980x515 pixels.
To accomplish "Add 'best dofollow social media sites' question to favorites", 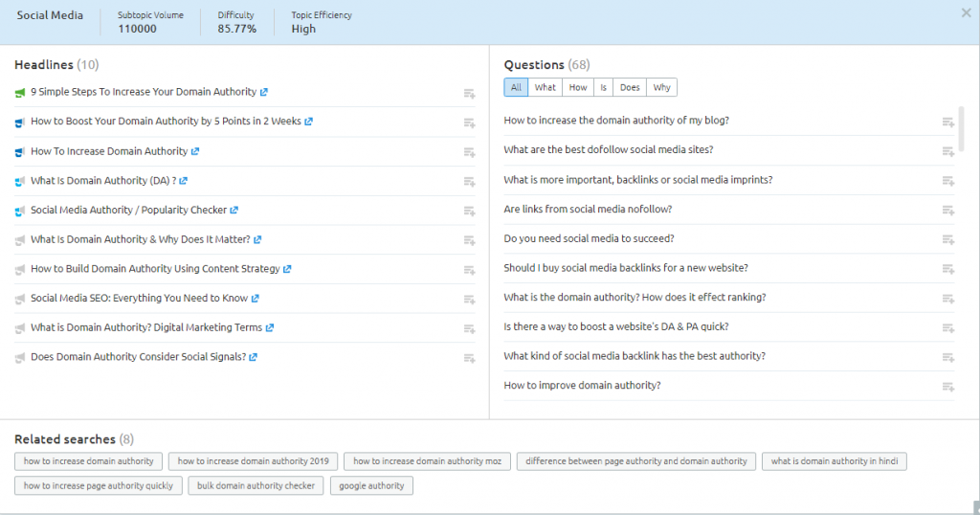I will click(948, 152).
